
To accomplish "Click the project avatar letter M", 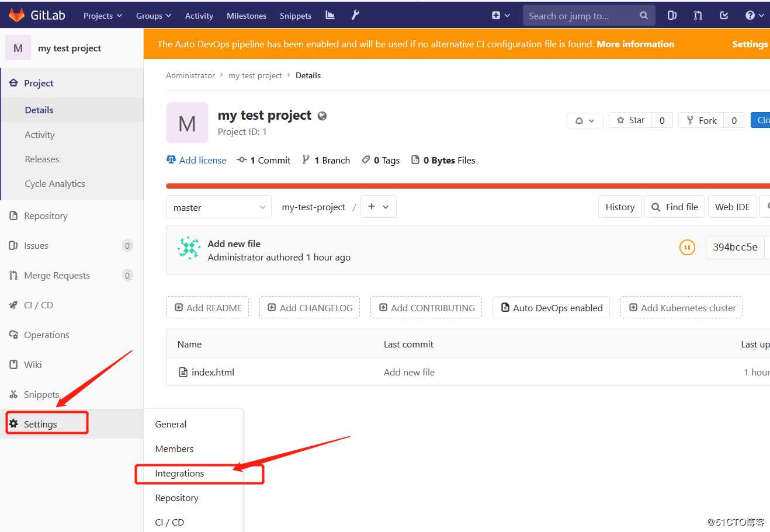I will (x=187, y=123).
